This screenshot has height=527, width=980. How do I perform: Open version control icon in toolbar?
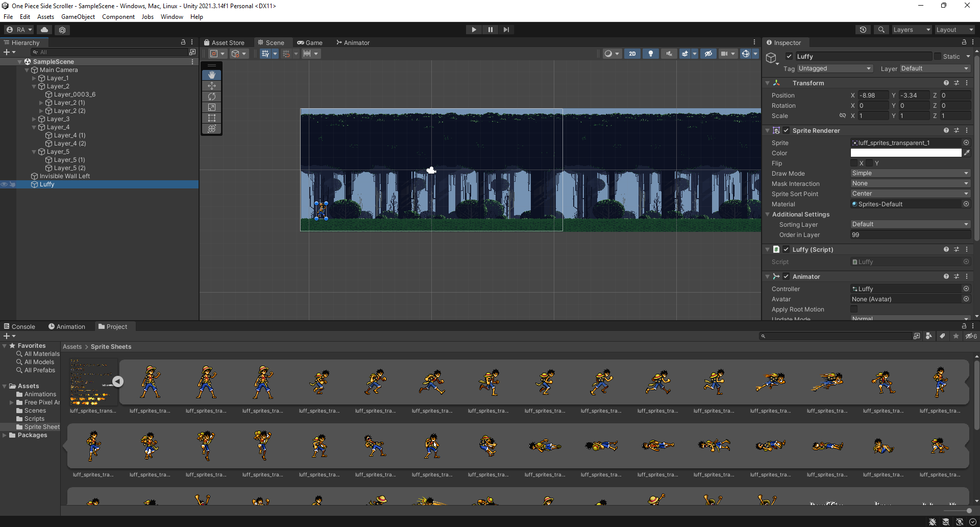click(62, 30)
